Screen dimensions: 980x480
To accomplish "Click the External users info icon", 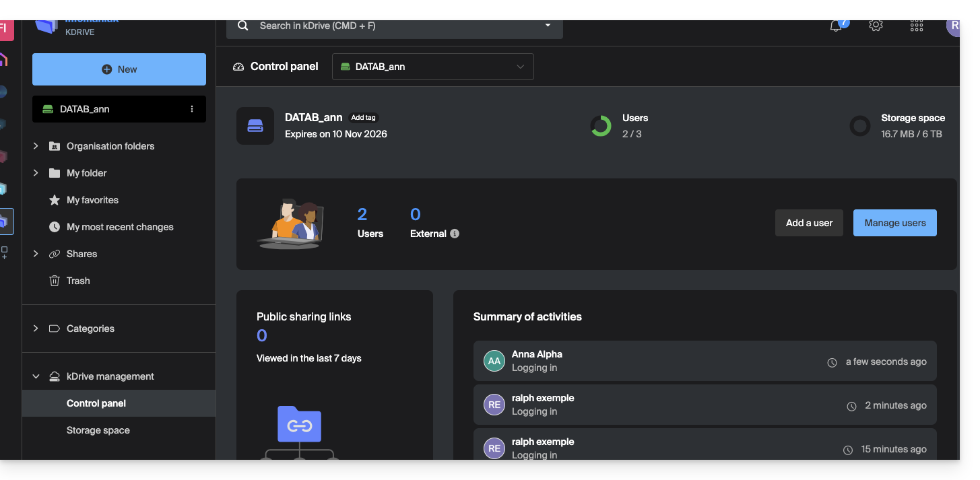I will pos(455,234).
